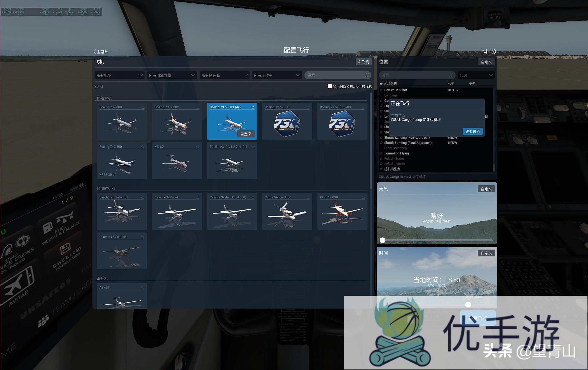
Task: Favorite the Beechcraft Baron 58 star
Action: (143, 197)
